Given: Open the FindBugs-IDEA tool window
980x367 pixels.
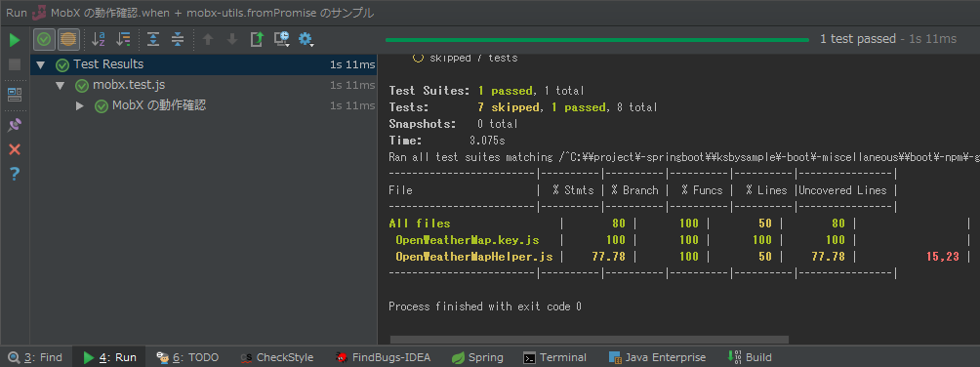Looking at the screenshot, I should 383,357.
